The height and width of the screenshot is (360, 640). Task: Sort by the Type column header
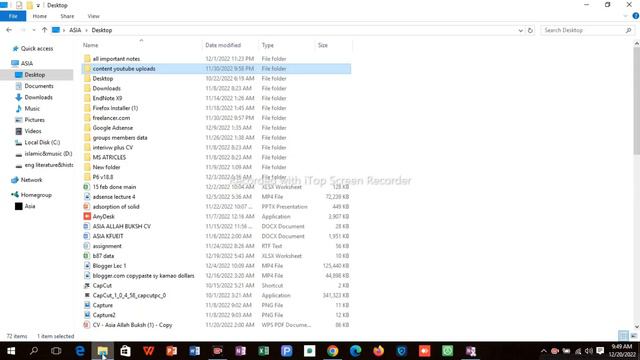point(268,45)
